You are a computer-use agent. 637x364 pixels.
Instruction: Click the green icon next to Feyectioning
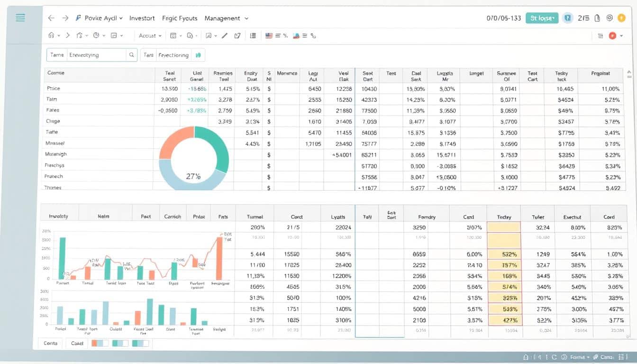(198, 55)
